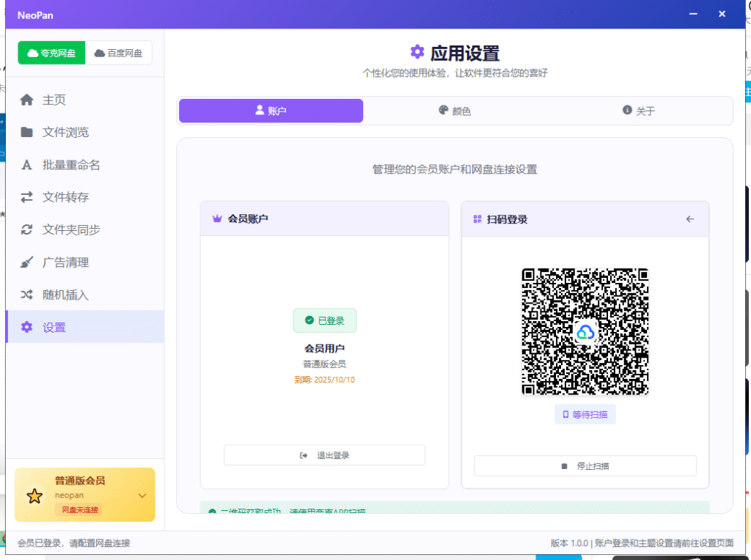Click the home icon beside 主页
Screen dimensions: 751x560
[x=27, y=100]
